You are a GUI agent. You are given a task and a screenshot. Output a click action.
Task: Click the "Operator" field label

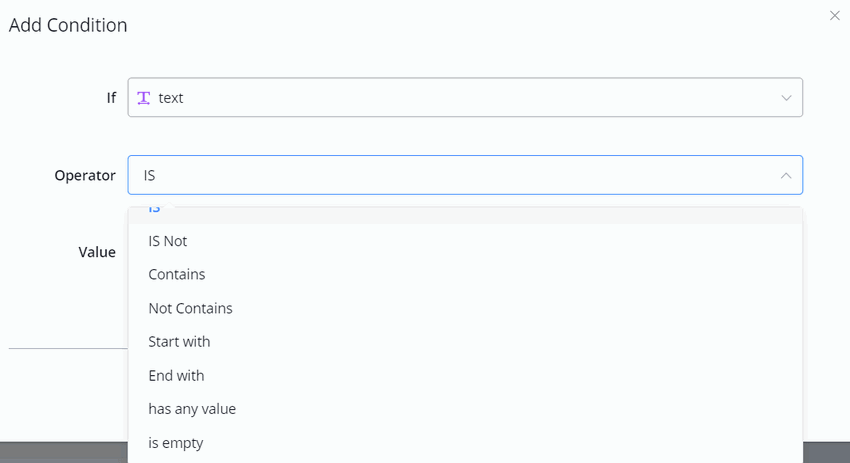coord(85,175)
